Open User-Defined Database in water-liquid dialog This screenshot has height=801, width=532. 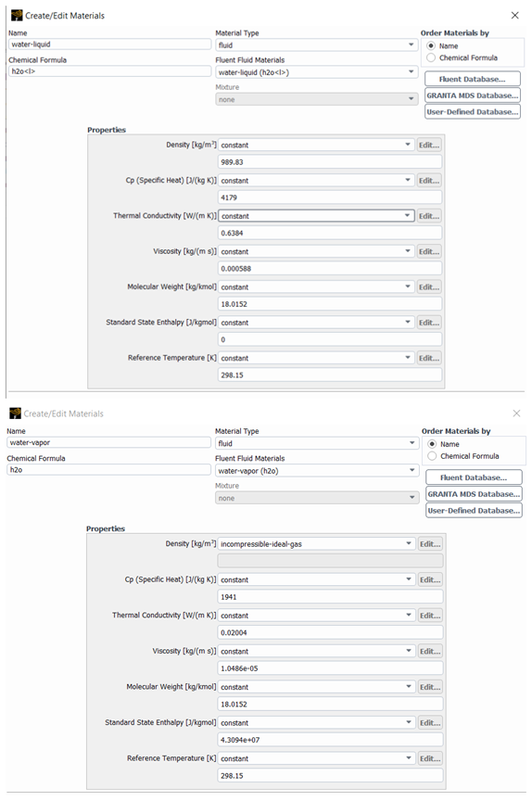click(473, 111)
